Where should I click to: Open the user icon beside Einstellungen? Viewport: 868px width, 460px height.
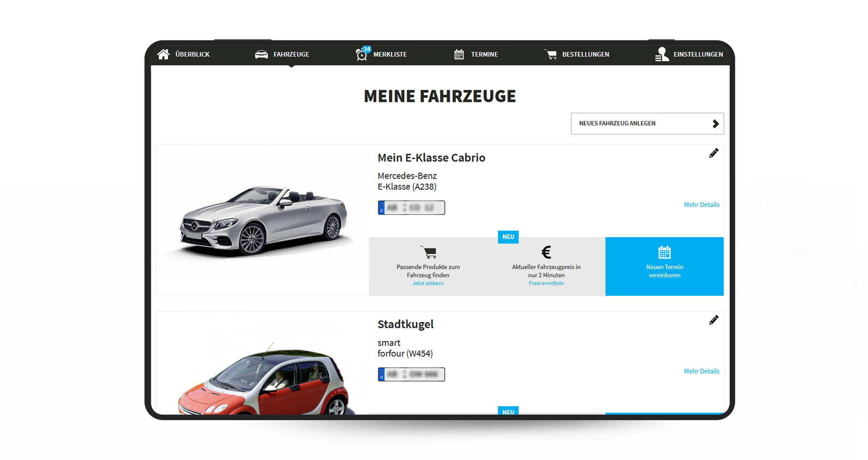click(662, 55)
